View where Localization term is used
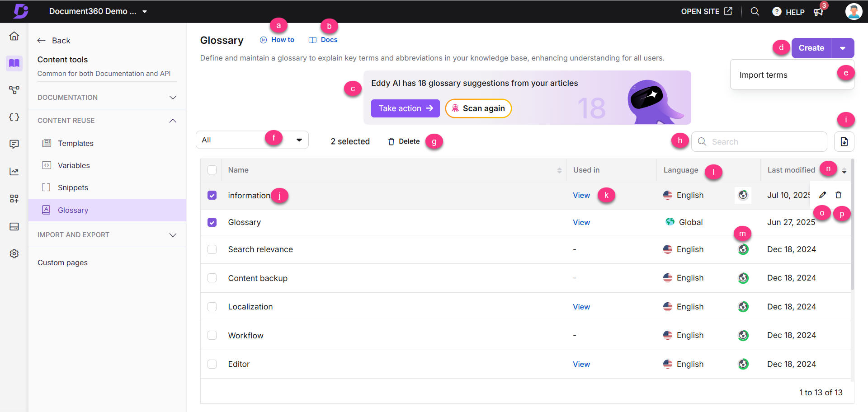 [581, 307]
